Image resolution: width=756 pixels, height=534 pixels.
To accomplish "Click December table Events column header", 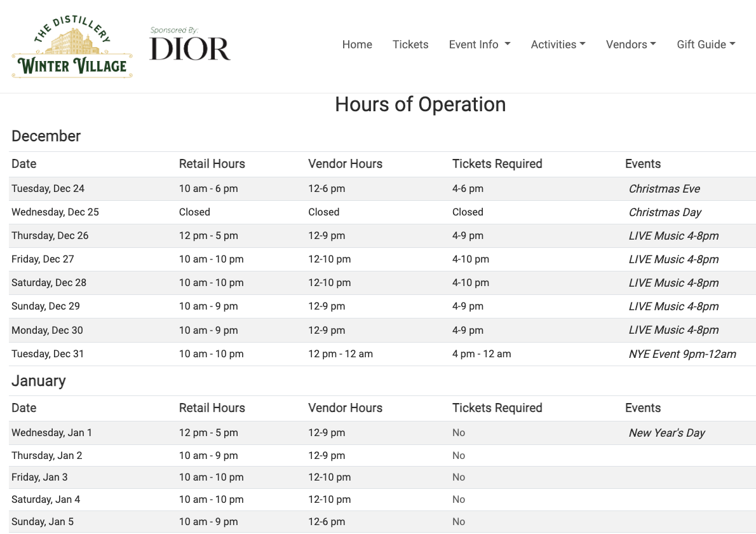I will pyautogui.click(x=643, y=164).
